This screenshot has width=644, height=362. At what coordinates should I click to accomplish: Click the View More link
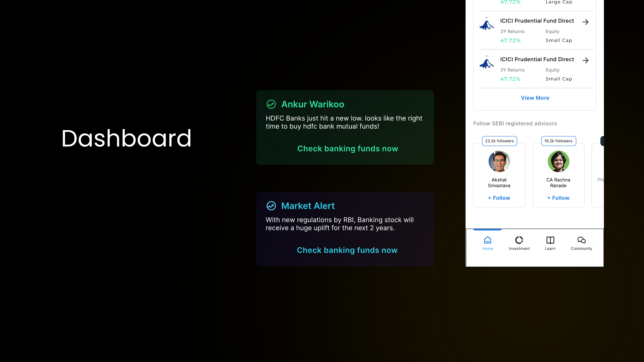coord(535,98)
